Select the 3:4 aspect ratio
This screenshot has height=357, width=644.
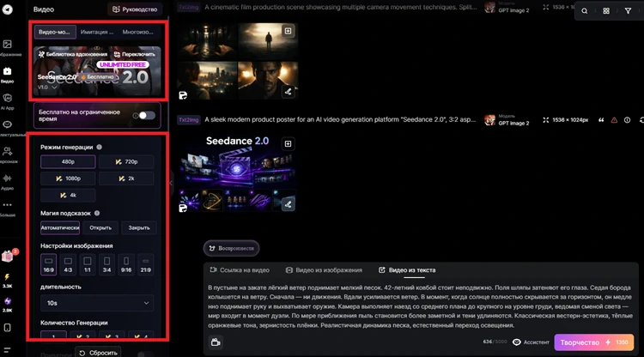[x=106, y=264]
